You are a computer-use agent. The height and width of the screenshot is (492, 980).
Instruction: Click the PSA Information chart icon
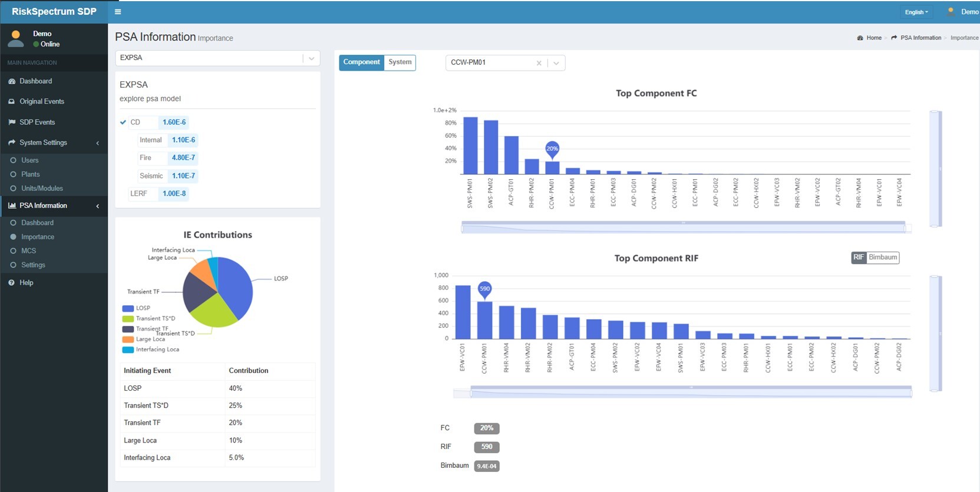12,206
